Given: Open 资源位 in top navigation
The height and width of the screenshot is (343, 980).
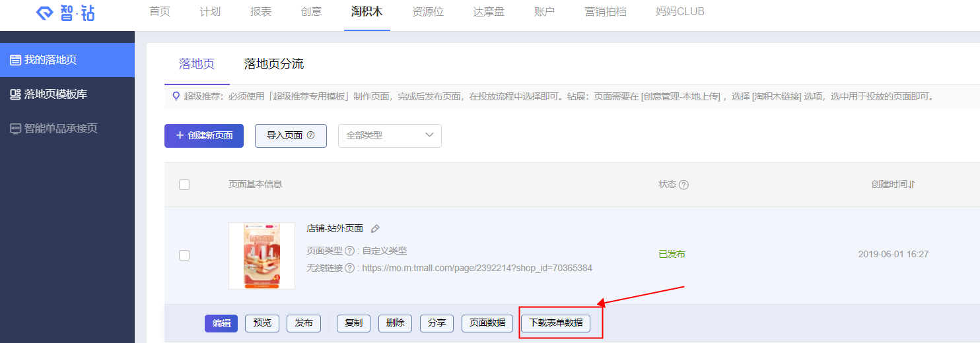Looking at the screenshot, I should (428, 12).
